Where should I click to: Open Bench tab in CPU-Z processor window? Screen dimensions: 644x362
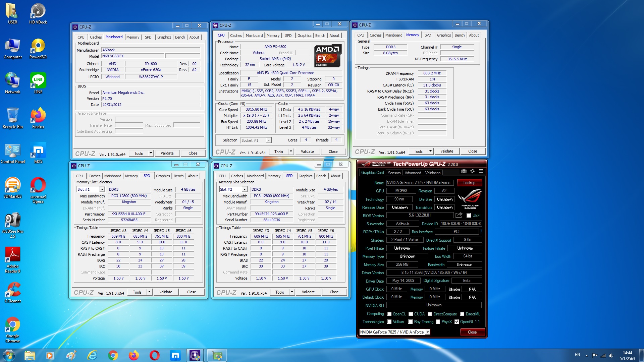coord(320,36)
